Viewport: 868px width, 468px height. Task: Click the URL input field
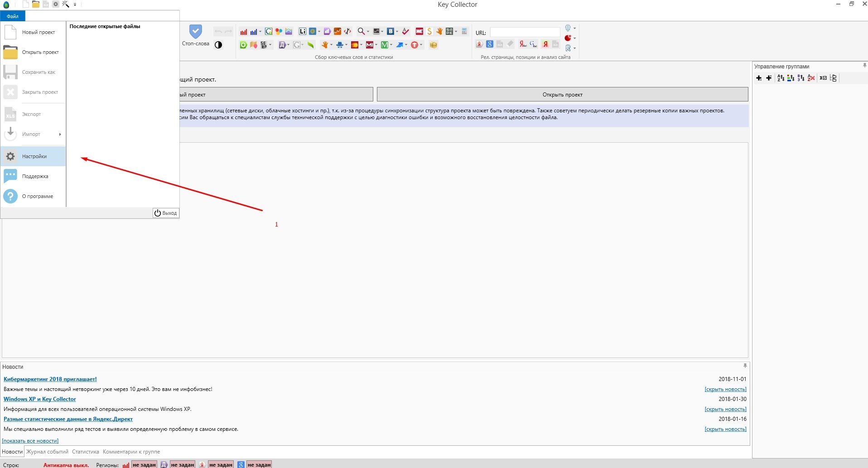coord(525,33)
